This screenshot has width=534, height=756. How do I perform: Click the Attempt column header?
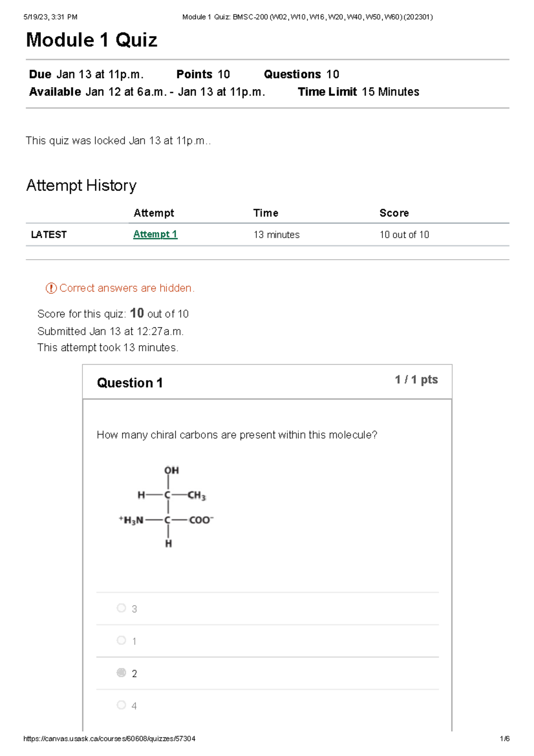[x=154, y=213]
